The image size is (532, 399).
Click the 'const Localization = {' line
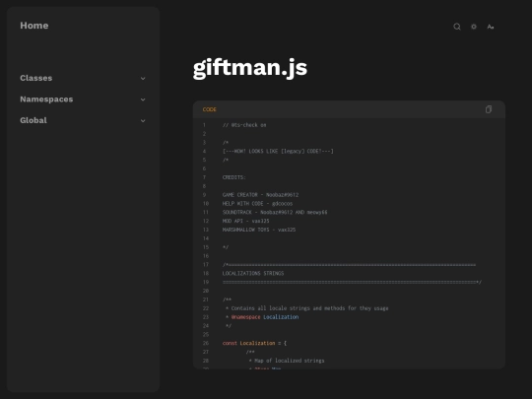[254, 343]
